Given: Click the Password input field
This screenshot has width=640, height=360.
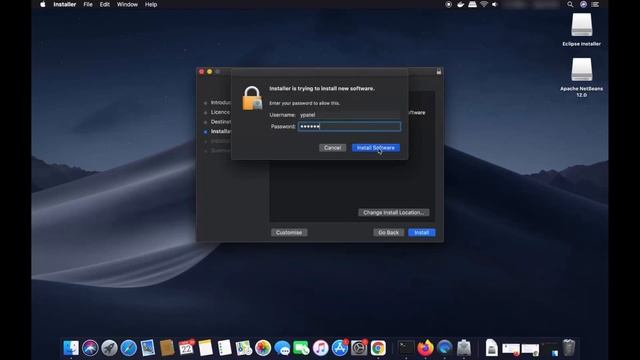Looking at the screenshot, I should [349, 127].
